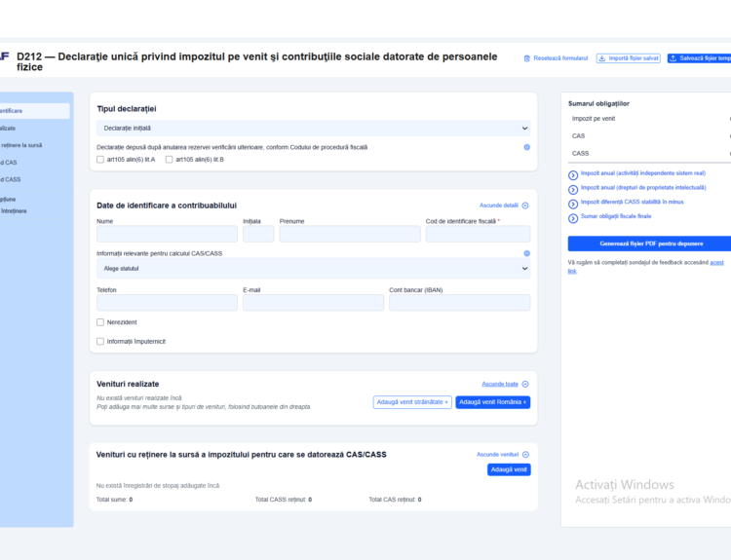Image resolution: width=731 pixels, height=560 pixels.
Task: Click Importă fișier salvat button
Action: point(628,58)
